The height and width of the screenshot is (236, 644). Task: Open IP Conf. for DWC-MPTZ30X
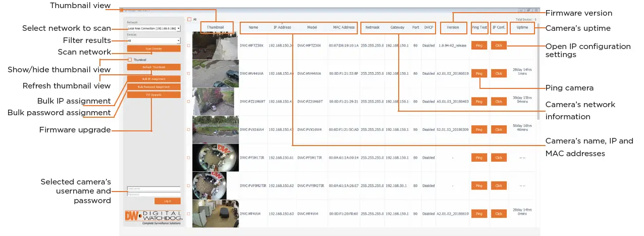499,45
